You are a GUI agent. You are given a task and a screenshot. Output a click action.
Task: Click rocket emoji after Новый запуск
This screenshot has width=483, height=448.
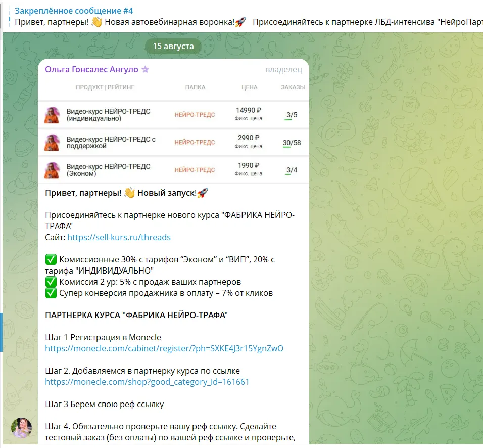[x=203, y=193]
